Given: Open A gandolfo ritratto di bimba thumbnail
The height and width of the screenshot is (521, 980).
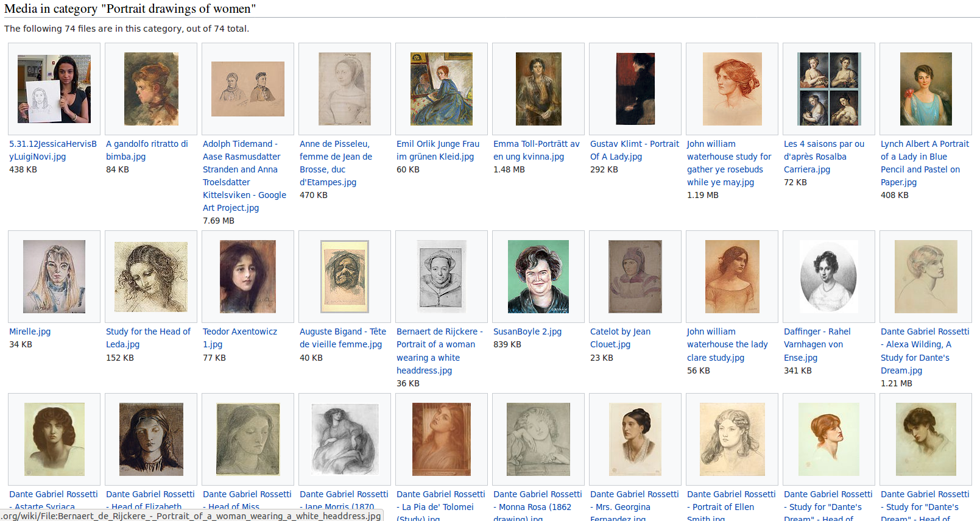Looking at the screenshot, I should click(151, 89).
